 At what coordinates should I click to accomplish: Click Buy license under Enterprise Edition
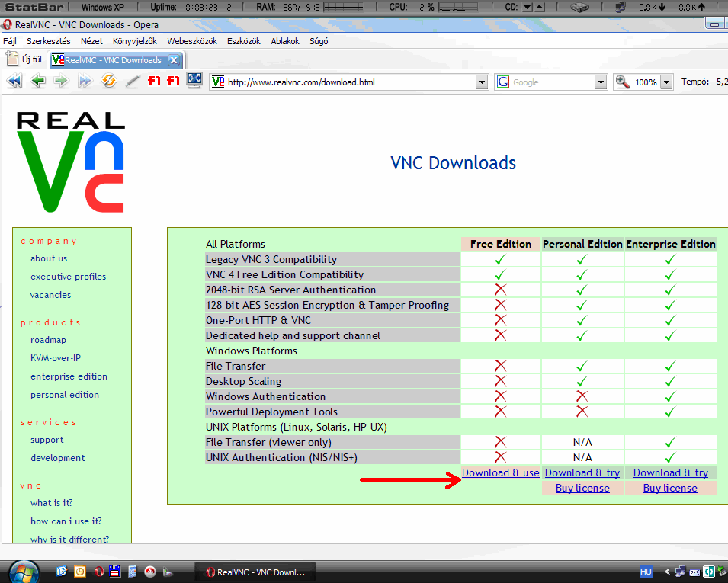click(670, 488)
